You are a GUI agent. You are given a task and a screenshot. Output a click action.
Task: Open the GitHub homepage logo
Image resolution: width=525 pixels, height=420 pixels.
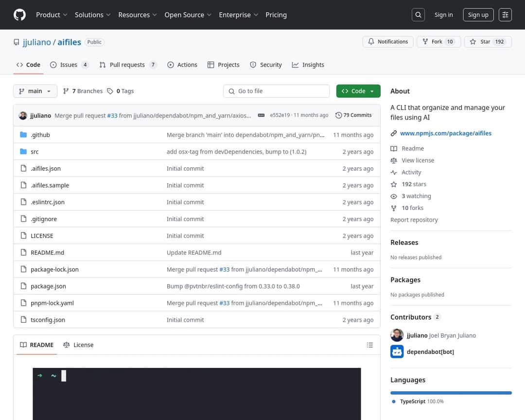coord(20,15)
